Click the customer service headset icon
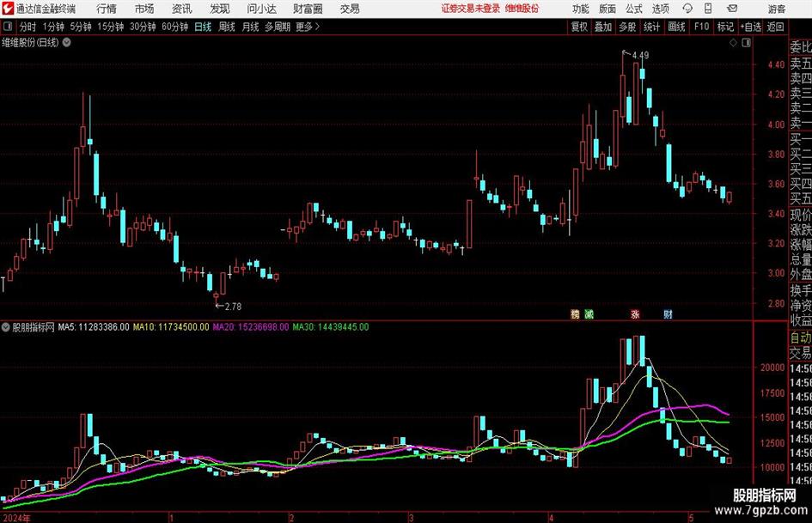 (x=687, y=9)
